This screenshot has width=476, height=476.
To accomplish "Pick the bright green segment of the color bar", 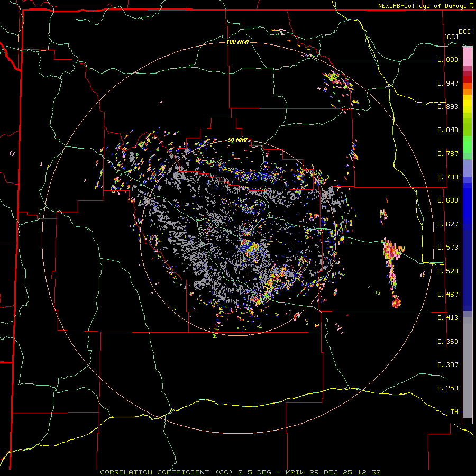I will tap(467, 144).
